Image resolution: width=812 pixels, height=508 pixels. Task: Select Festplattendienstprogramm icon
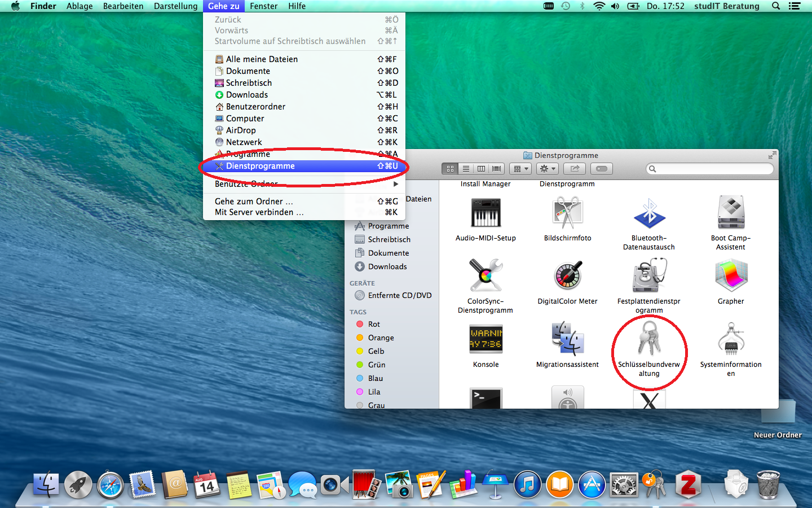649,275
